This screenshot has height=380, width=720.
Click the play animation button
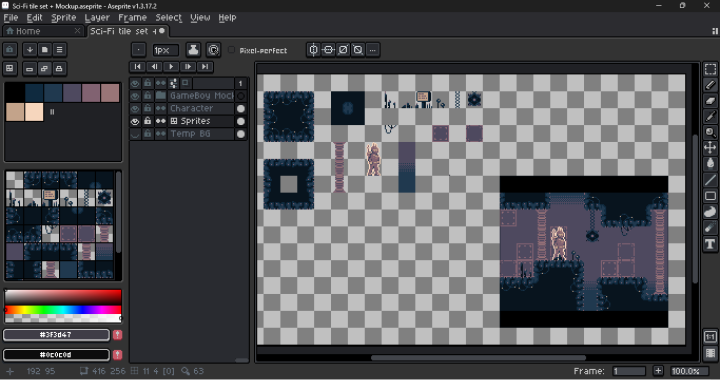pyautogui.click(x=171, y=67)
